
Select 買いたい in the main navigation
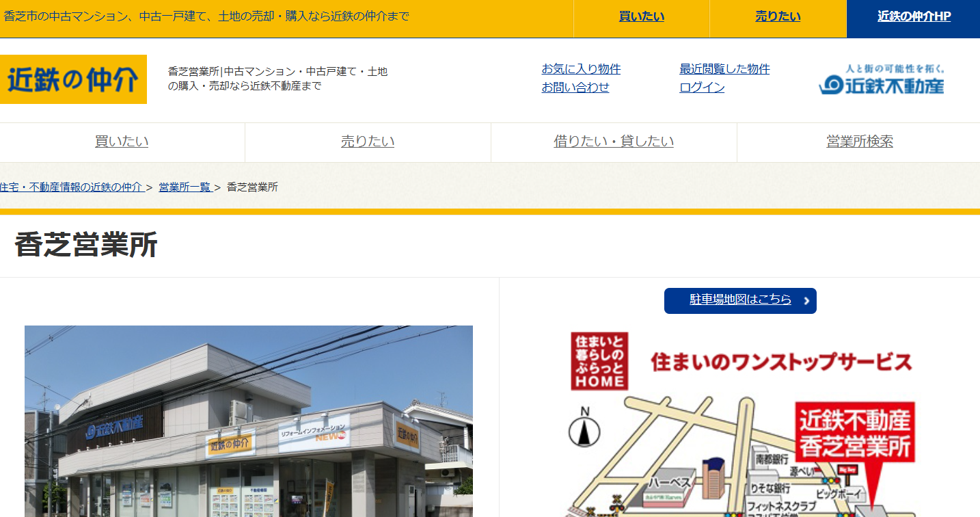(x=122, y=142)
